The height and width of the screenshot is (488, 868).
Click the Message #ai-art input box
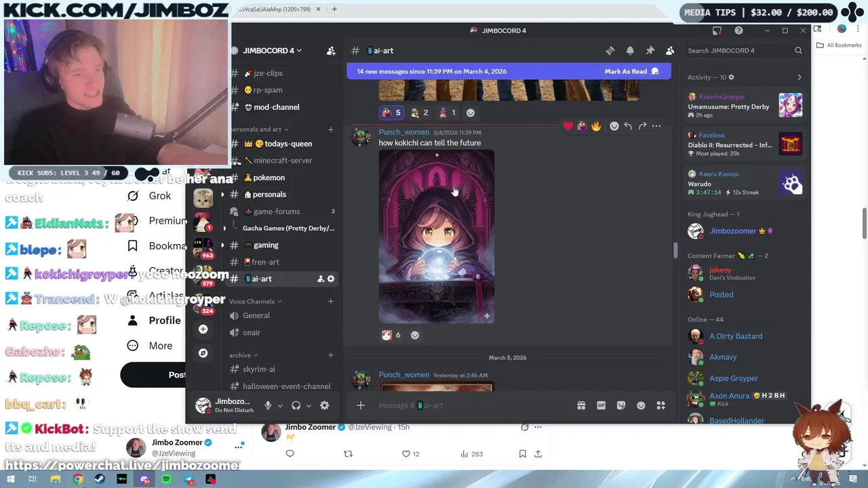472,405
